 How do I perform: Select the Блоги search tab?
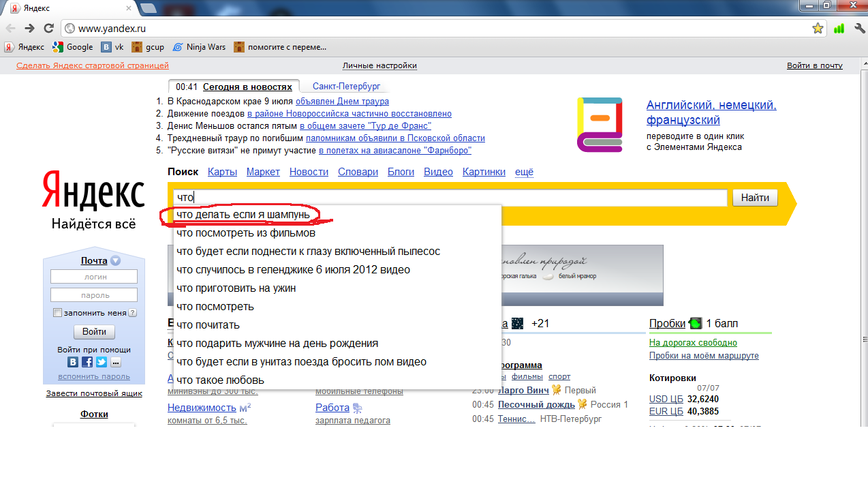401,172
